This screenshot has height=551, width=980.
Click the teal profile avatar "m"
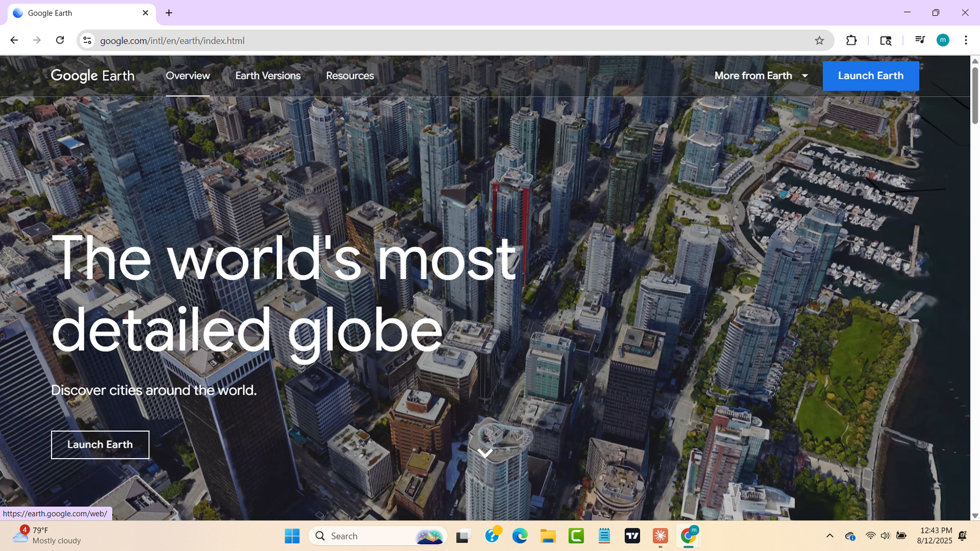(x=943, y=40)
